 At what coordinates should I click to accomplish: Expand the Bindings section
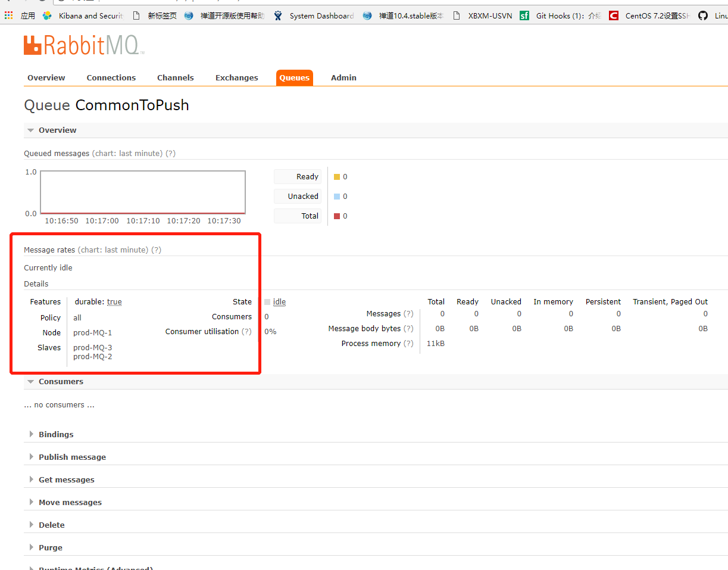click(56, 434)
